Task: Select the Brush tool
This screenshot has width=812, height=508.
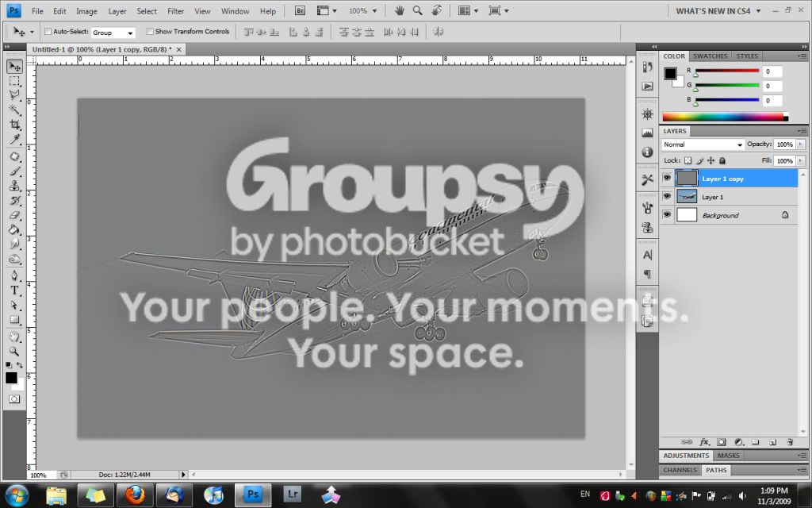Action: [x=14, y=171]
